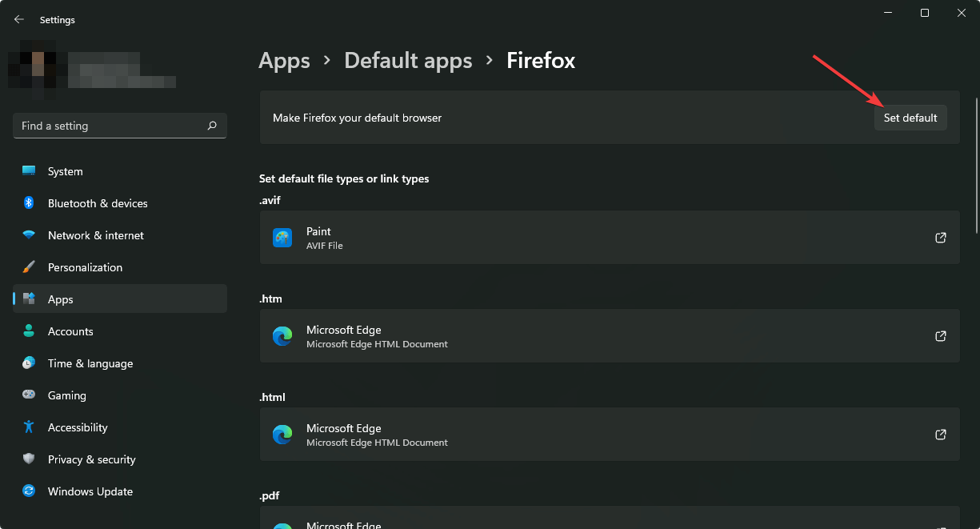
Task: Open Time & language settings
Action: pyautogui.click(x=120, y=363)
